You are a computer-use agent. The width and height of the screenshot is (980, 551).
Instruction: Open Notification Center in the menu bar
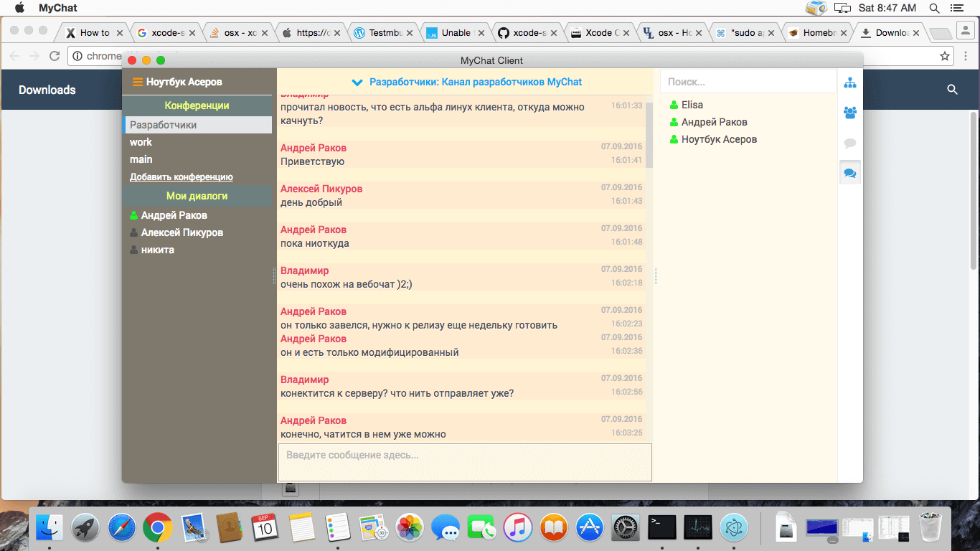[x=956, y=8]
